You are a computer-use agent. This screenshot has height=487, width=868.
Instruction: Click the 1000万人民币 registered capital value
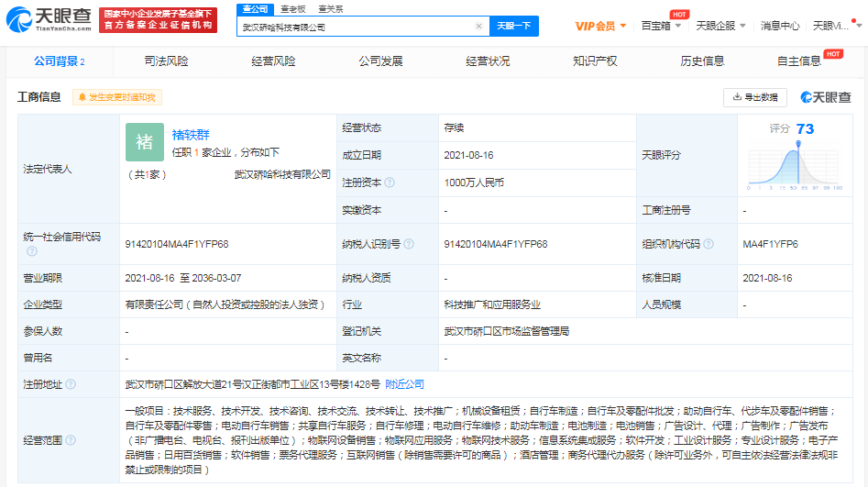(474, 183)
